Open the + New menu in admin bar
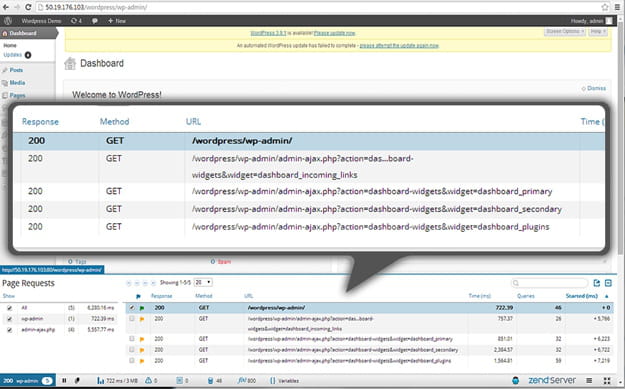This screenshot has width=625, height=389. point(117,21)
